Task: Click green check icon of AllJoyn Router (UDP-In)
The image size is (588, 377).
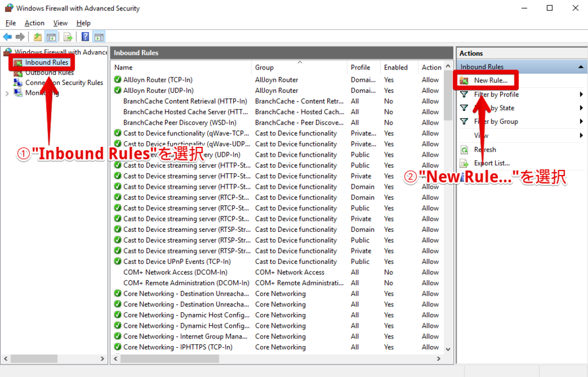Action: (118, 90)
